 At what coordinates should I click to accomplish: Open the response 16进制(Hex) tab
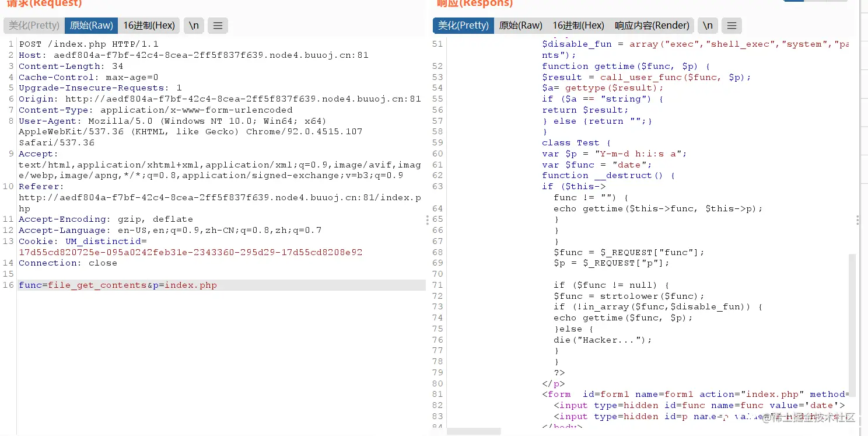[x=578, y=25]
